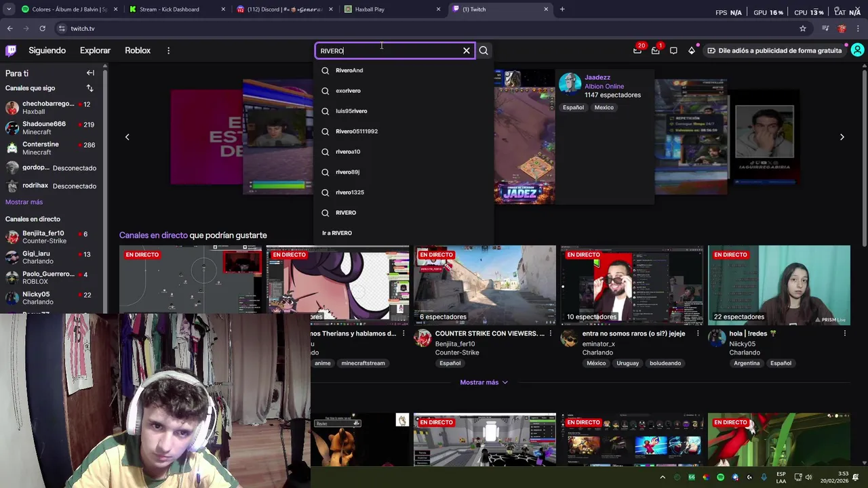Open the Nicky05 stream thumbnail with 22 viewers
868x488 pixels.
click(779, 285)
